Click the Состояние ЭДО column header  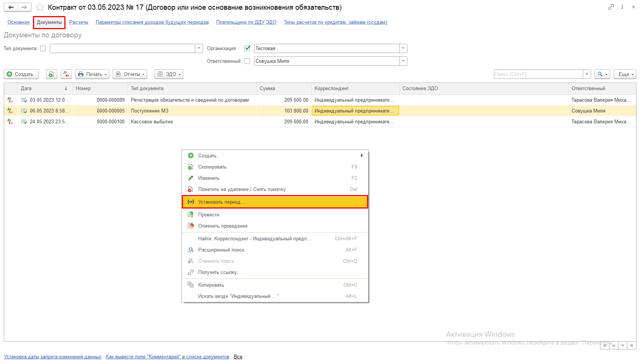(484, 88)
